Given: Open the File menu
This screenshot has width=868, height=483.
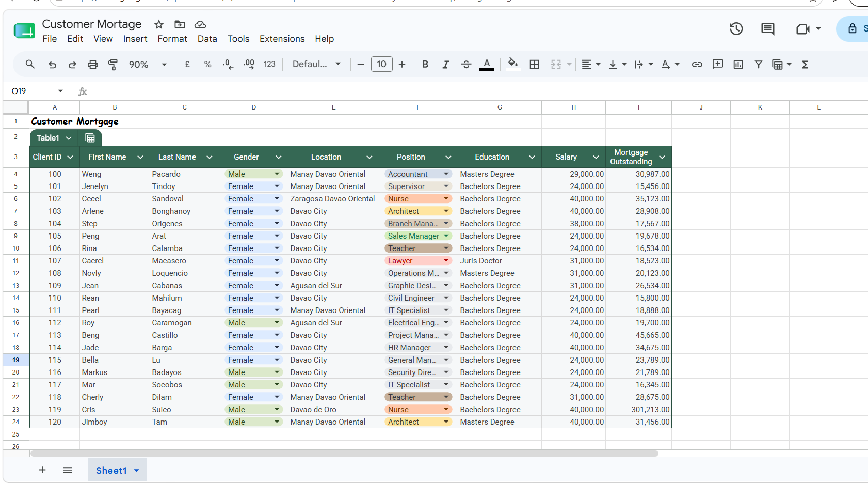Looking at the screenshot, I should (50, 39).
